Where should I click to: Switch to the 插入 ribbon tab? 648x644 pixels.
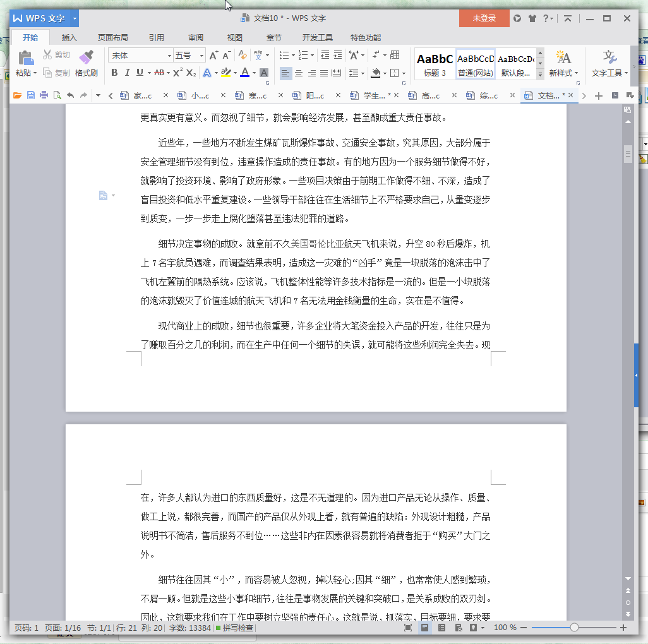pos(69,37)
